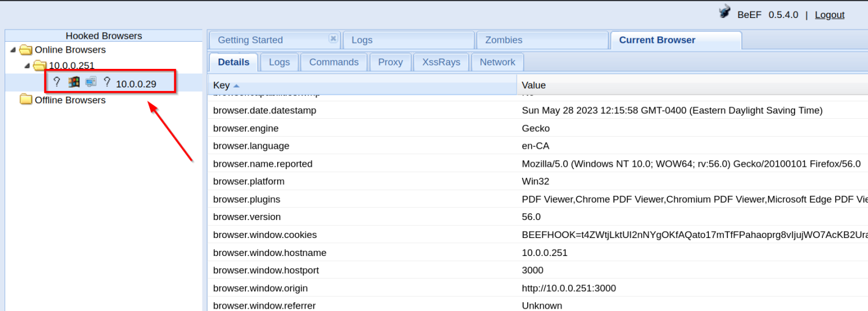Open the XssRays tab
Image resolution: width=868 pixels, height=311 pixels.
coord(441,62)
